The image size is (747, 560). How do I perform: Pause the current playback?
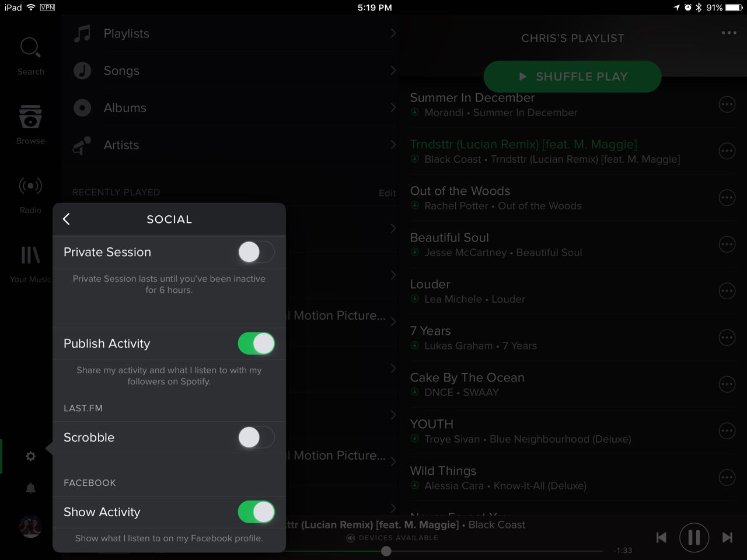[694, 537]
